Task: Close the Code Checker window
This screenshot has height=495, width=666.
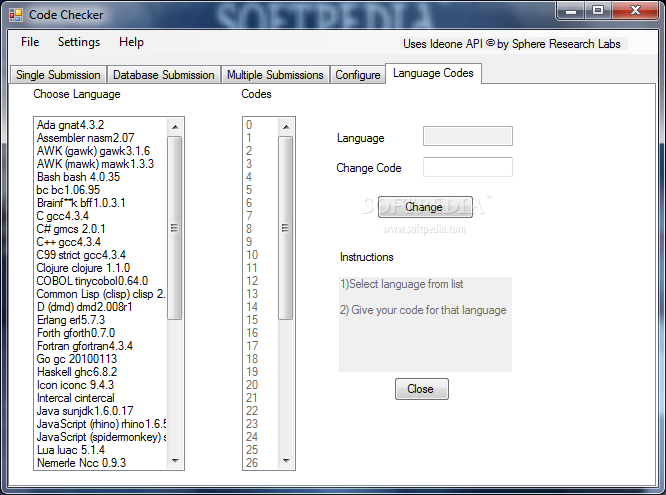Action: click(635, 11)
